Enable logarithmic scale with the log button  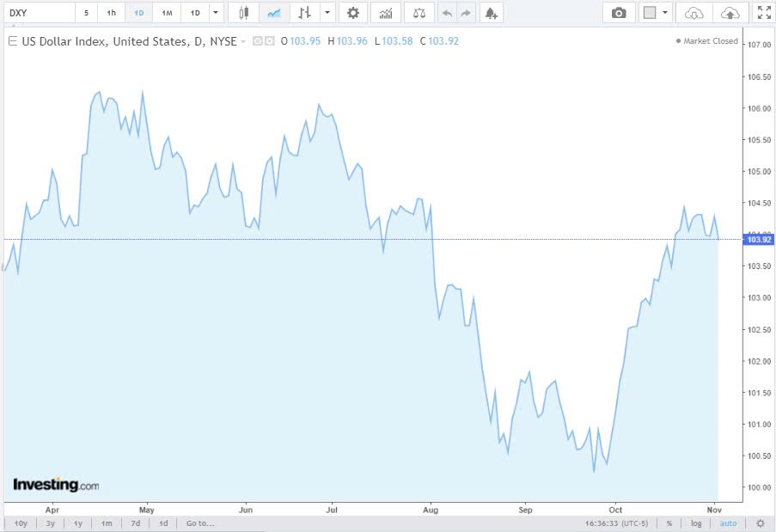[x=695, y=523]
